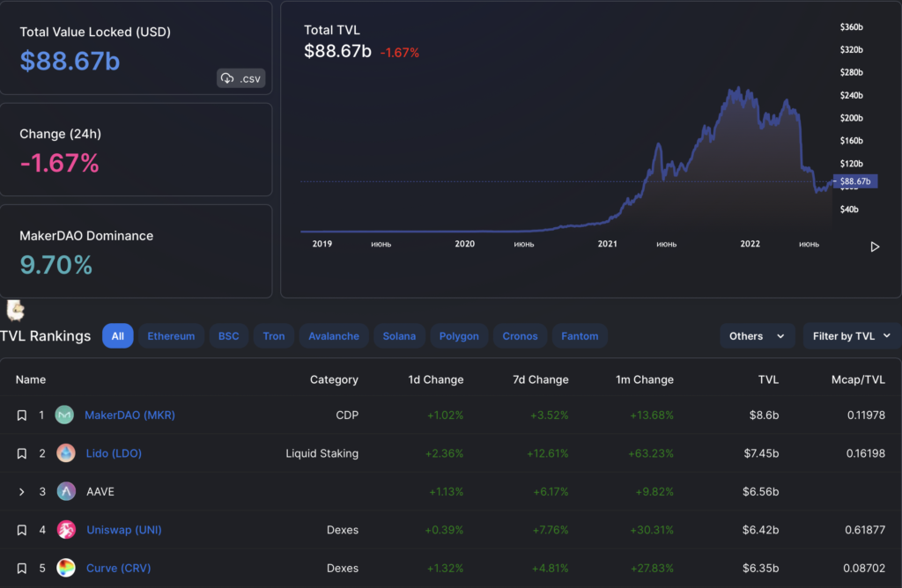This screenshot has height=588, width=902.
Task: Bookmark the MakerDAO row
Action: pos(22,415)
